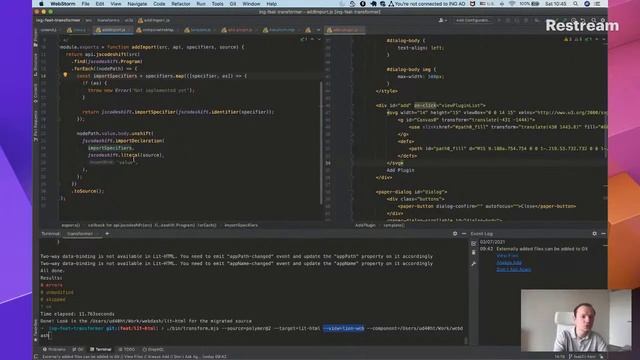
Task: Clear Event Log with trash icon
Action: (473, 253)
